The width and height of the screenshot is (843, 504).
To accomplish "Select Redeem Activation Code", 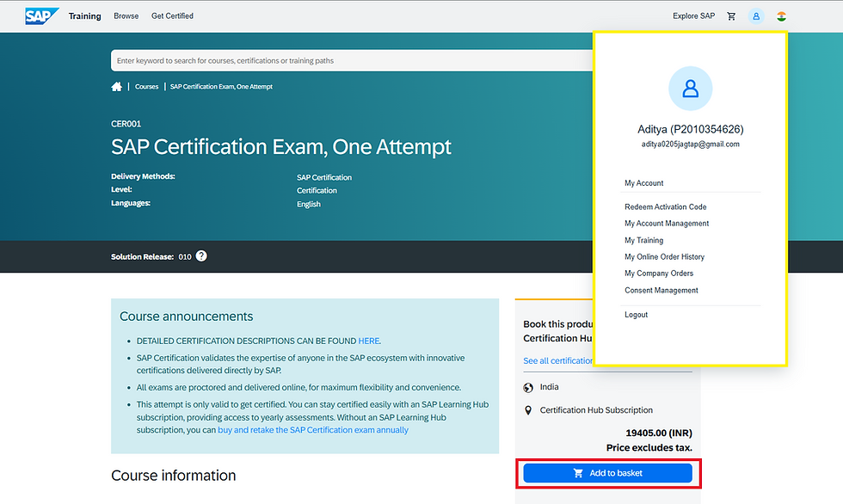I will (x=666, y=207).
